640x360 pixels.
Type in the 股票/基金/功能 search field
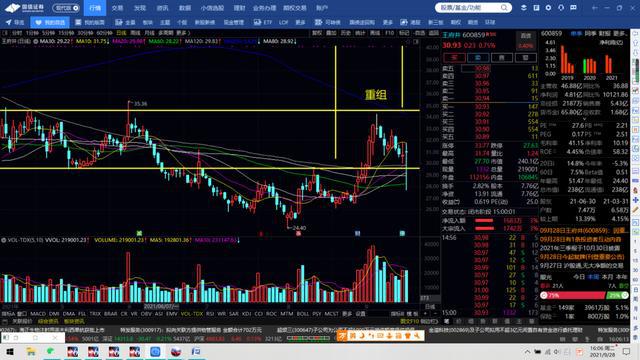(469, 8)
